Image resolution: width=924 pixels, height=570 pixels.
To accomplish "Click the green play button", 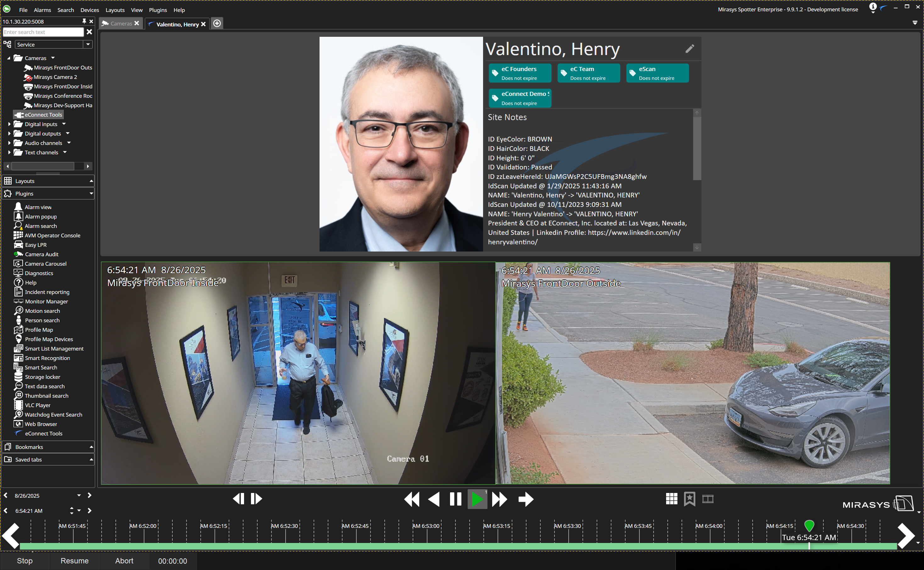I will [x=477, y=499].
